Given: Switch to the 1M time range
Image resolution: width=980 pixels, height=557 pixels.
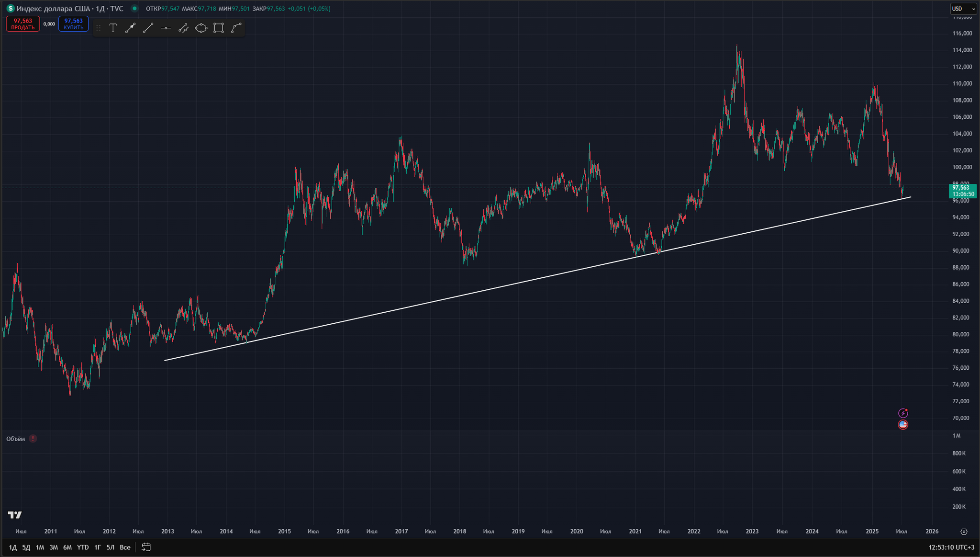Looking at the screenshot, I should [40, 547].
